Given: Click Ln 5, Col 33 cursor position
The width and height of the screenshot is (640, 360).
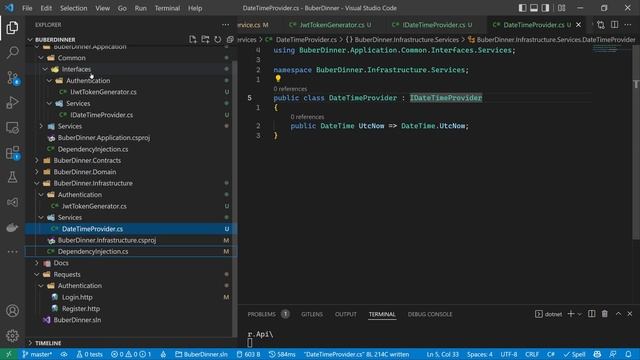Looking at the screenshot, I should pyautogui.click(x=443, y=354).
